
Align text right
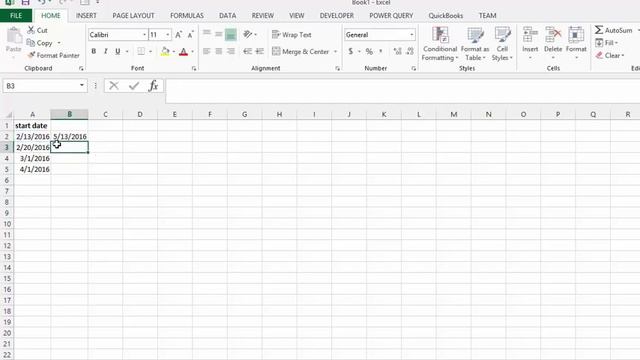click(231, 51)
